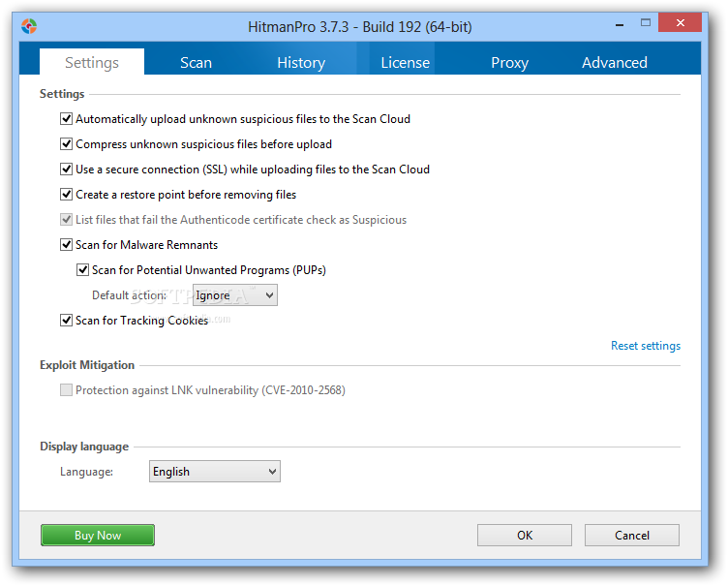Uncheck Scan for Tracking Cookies

click(x=67, y=321)
